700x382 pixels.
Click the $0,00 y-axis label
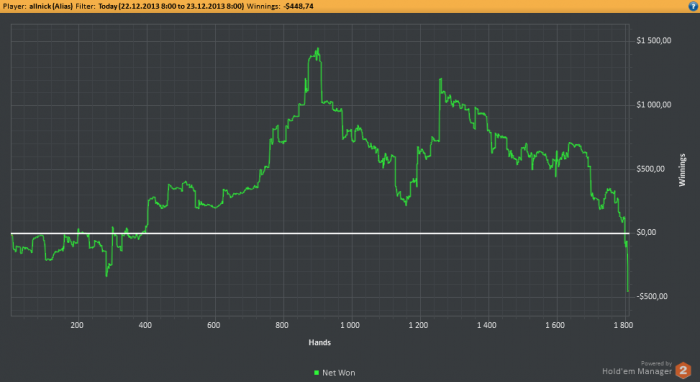tap(646, 233)
